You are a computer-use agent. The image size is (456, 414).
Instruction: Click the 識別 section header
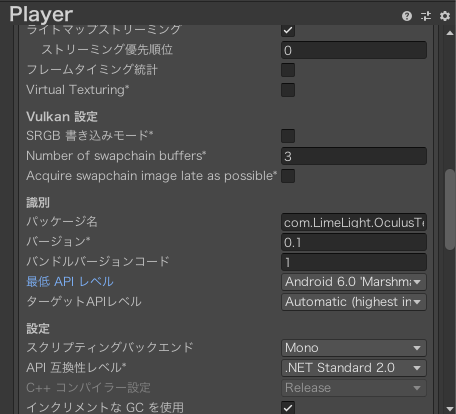tap(38, 202)
